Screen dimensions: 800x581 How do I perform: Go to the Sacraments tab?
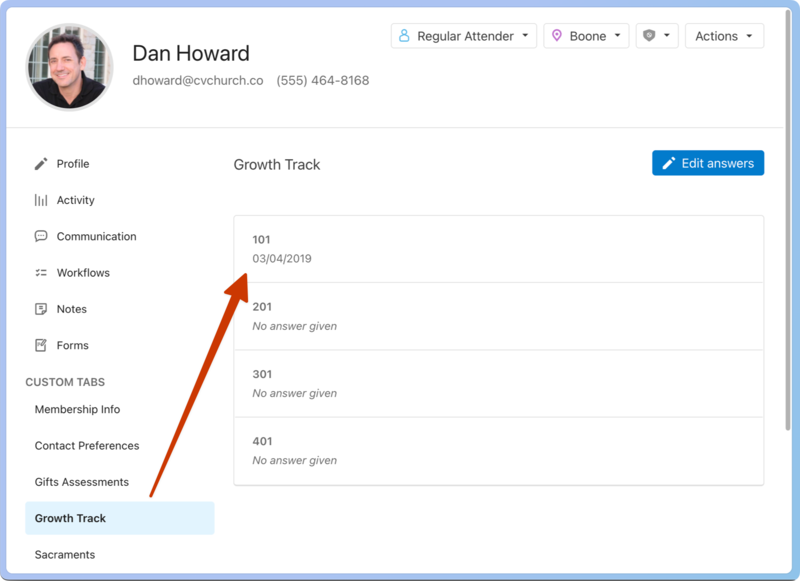[x=65, y=555]
